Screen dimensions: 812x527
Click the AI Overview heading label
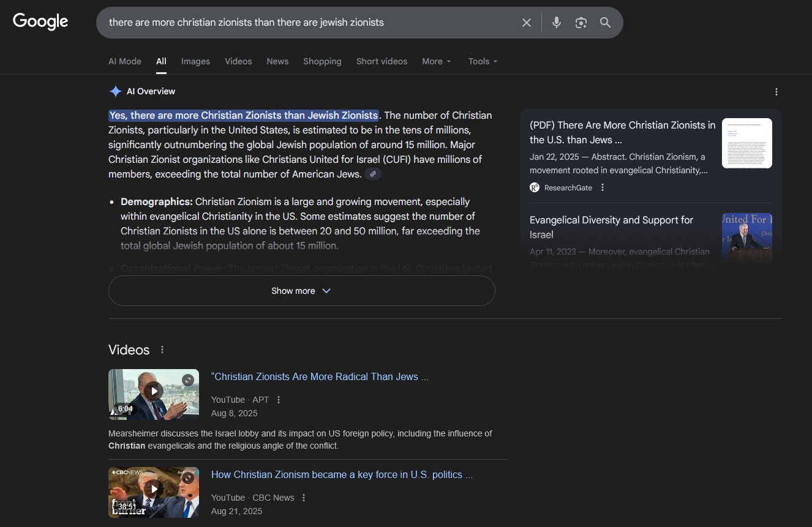point(151,91)
